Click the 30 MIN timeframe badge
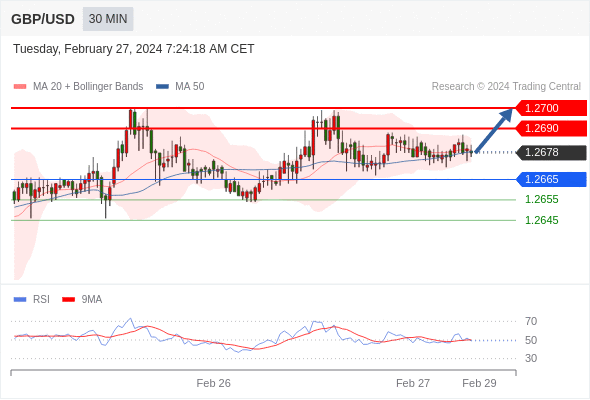Image resolution: width=590 pixels, height=400 pixels. [108, 19]
